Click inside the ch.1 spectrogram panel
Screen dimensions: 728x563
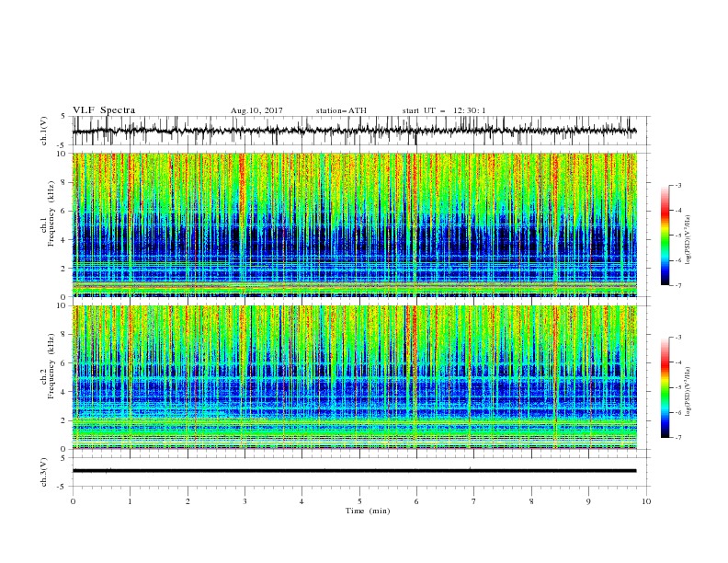click(354, 224)
